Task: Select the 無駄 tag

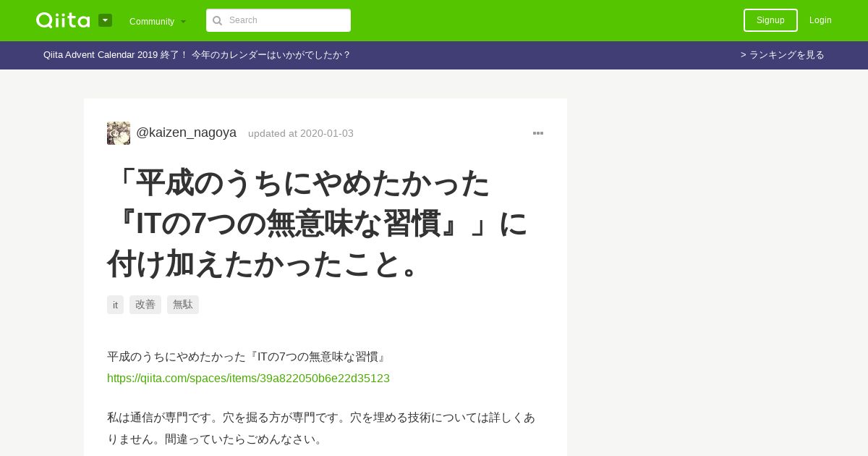Action: point(183,305)
